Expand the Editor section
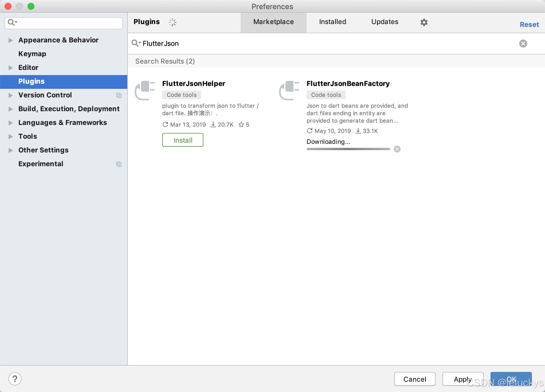545x392 pixels. pyautogui.click(x=11, y=68)
